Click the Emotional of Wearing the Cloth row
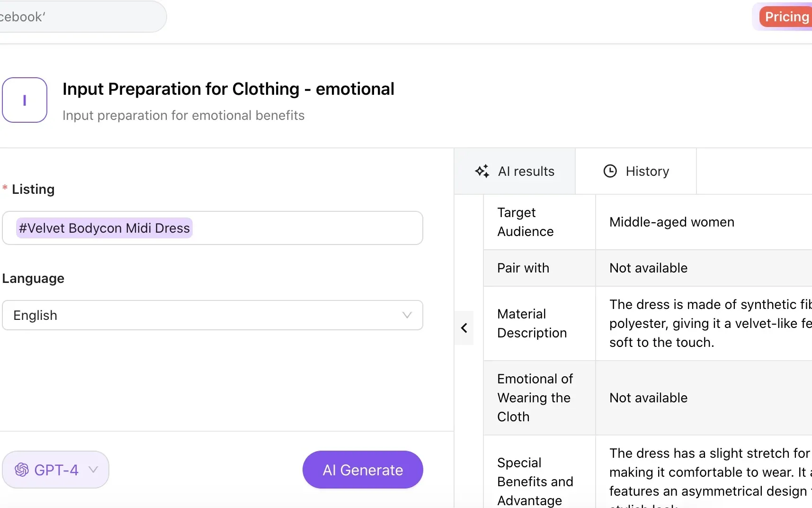This screenshot has width=812, height=508. [x=534, y=398]
